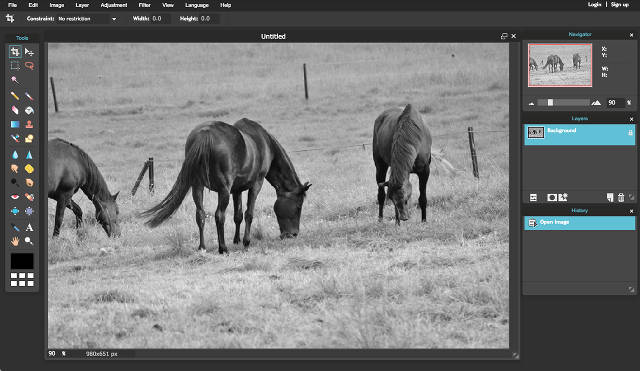640x371 pixels.
Task: Select the Move tool
Action: (x=29, y=52)
